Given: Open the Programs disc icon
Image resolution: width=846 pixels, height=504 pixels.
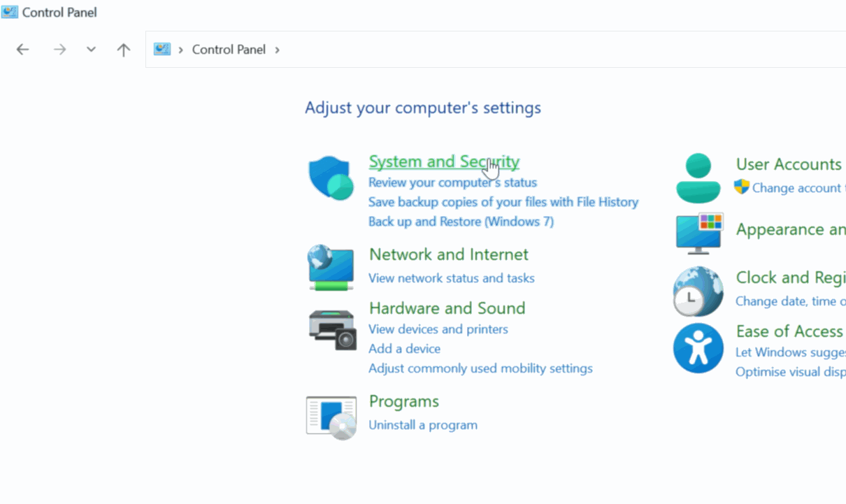Looking at the screenshot, I should (331, 417).
